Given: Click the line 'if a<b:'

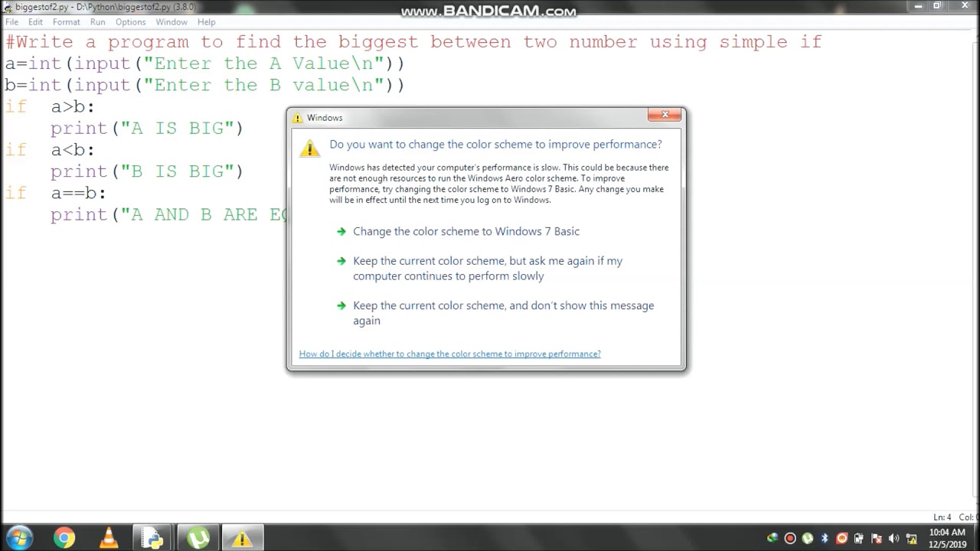Looking at the screenshot, I should [x=50, y=149].
